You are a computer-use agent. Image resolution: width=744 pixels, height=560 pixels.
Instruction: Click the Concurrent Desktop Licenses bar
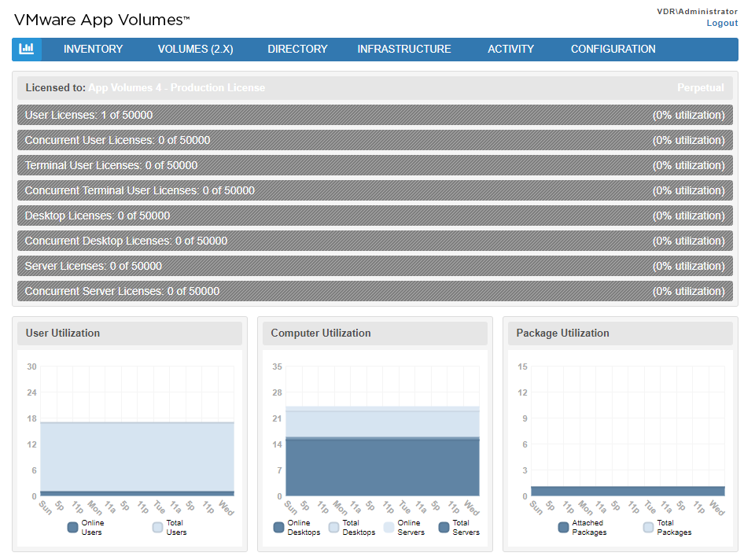(x=375, y=241)
